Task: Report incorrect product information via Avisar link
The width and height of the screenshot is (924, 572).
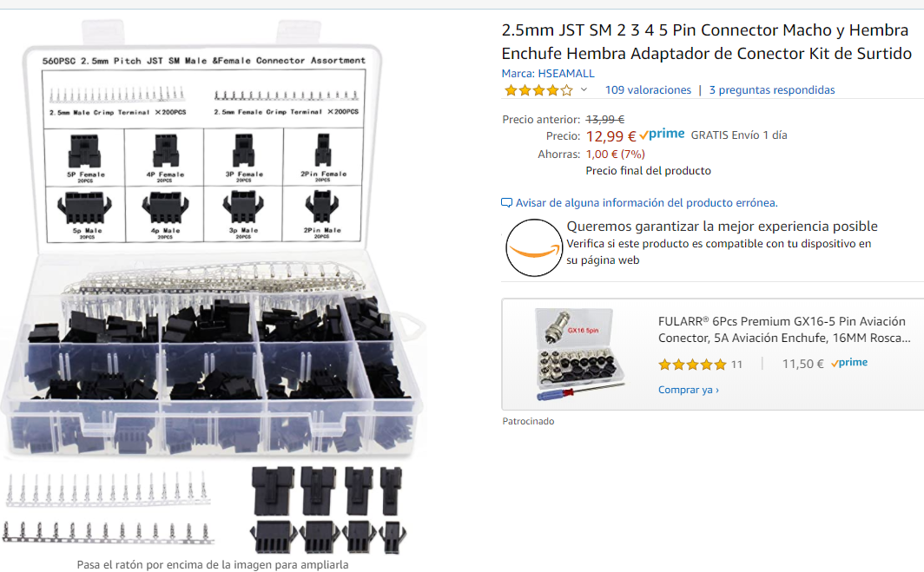Action: 646,203
